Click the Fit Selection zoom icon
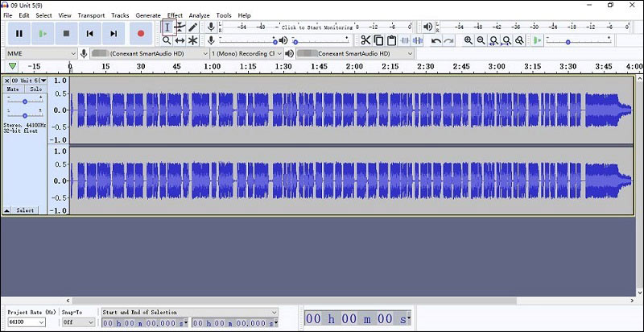The height and width of the screenshot is (332, 644). click(x=494, y=40)
